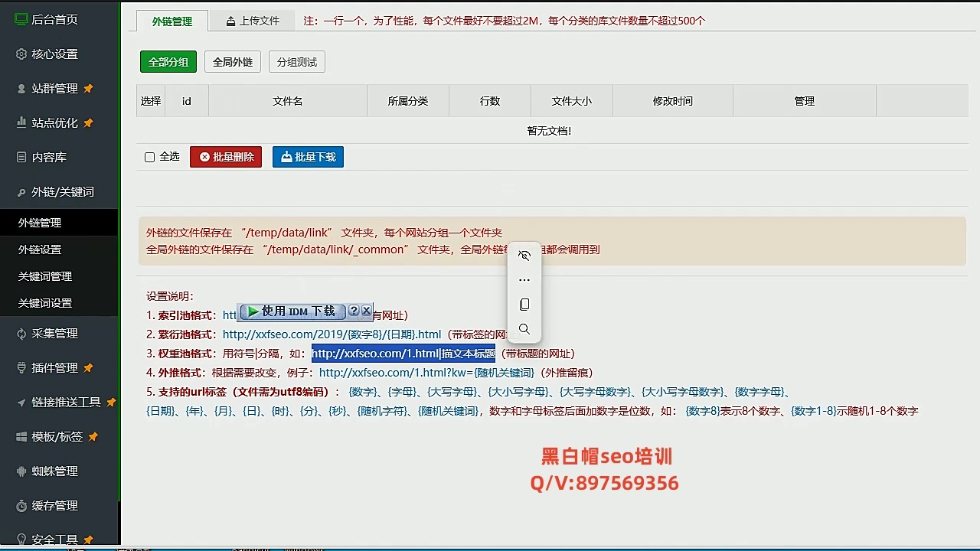Click the 繁衍池格式 example URL with {日期}.html
Viewport: 980px width, 551px height.
332,334
